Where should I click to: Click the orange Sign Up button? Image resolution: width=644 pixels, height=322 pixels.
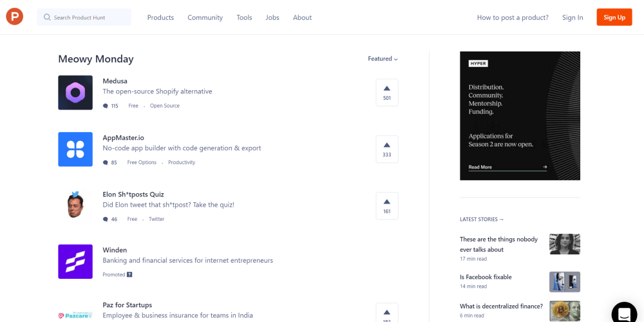pyautogui.click(x=614, y=17)
